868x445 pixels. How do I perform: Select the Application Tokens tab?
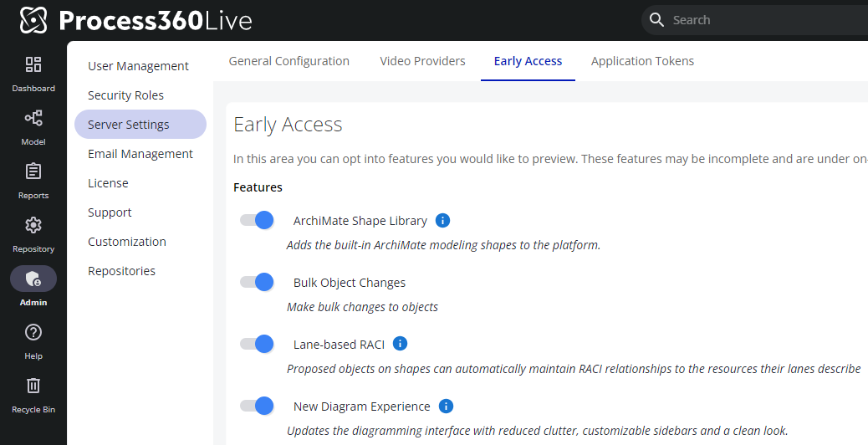point(642,61)
